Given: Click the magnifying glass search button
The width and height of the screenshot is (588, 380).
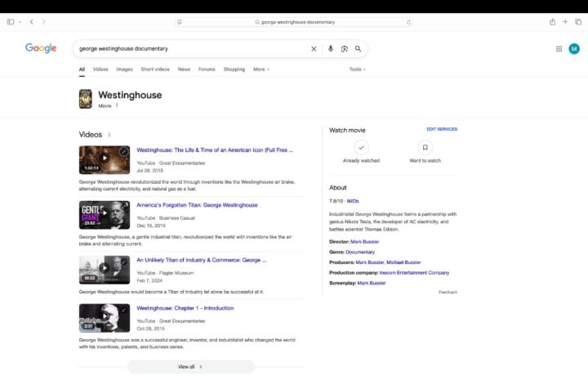Looking at the screenshot, I should point(358,49).
